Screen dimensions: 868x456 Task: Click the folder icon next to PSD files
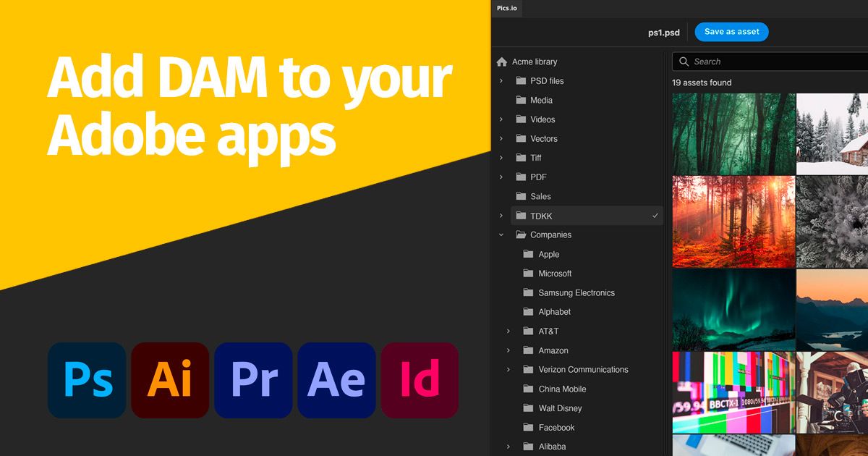coord(522,80)
